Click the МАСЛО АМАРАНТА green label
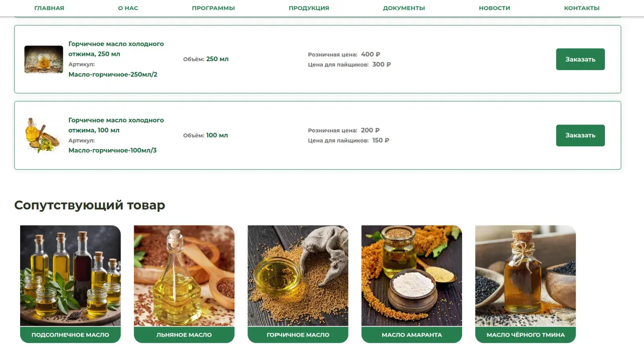Screen dimensions: 644x350 coord(412,335)
